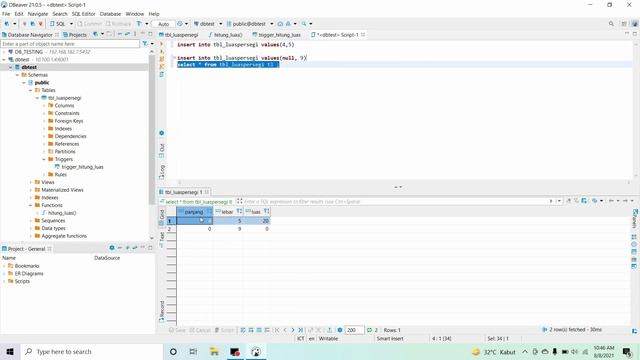Click the panjang column header
The height and width of the screenshot is (360, 640).
point(194,211)
